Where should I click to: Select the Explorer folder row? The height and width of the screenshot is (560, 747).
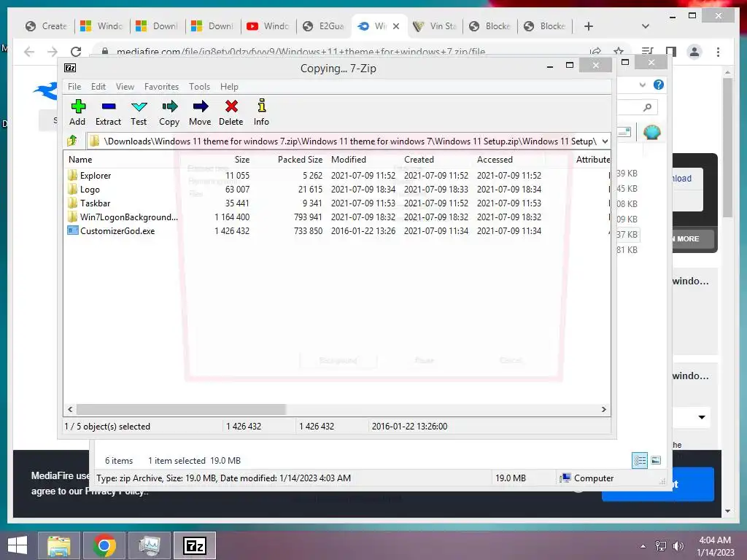point(337,175)
